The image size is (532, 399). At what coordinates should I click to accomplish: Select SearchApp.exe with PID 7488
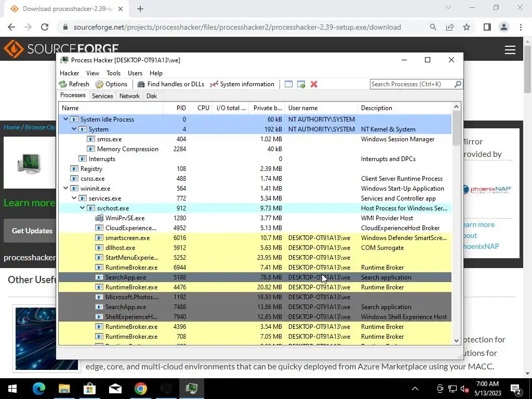point(255,307)
